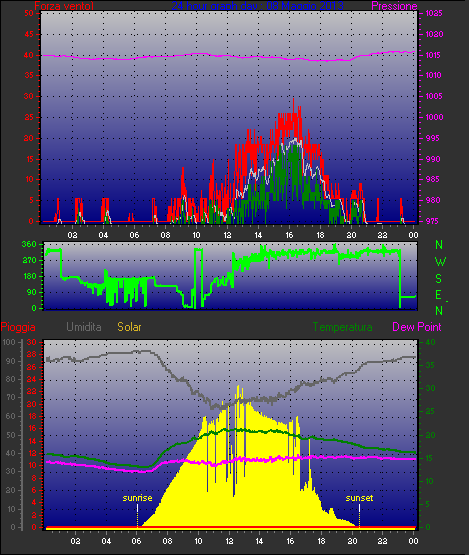The height and width of the screenshot is (555, 469).
Task: Click the 1015 pressure scale value
Action: click(433, 55)
